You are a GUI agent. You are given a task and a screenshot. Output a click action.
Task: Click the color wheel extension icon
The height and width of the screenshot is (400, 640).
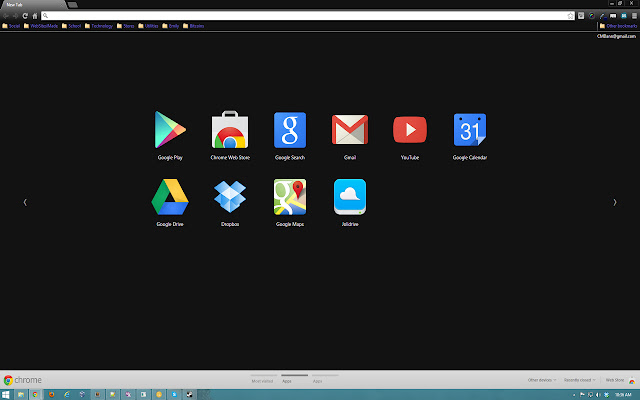(591, 16)
